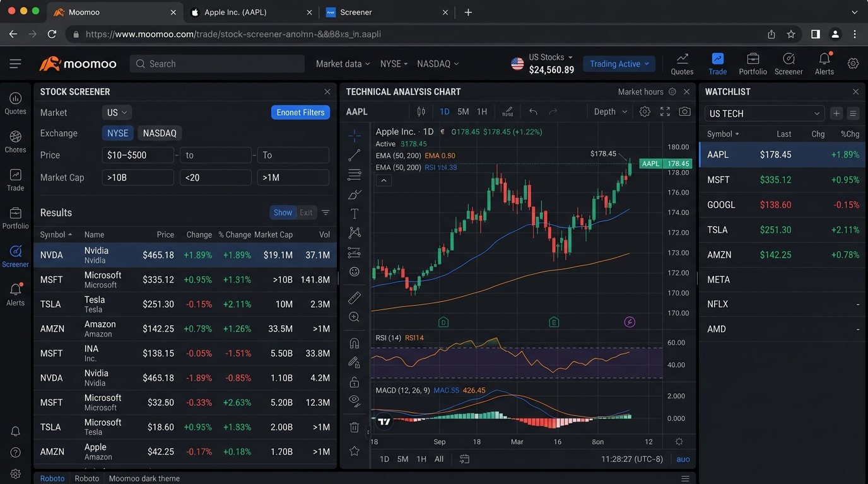
Task: Open the Search input field
Action: coord(218,64)
